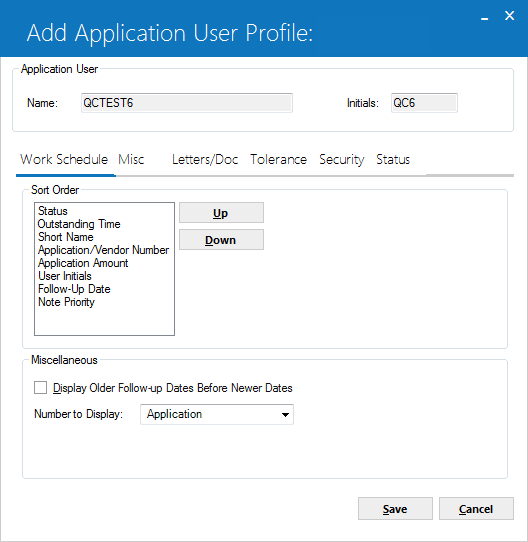528x542 pixels.
Task: Select the Security tab
Action: 342,159
